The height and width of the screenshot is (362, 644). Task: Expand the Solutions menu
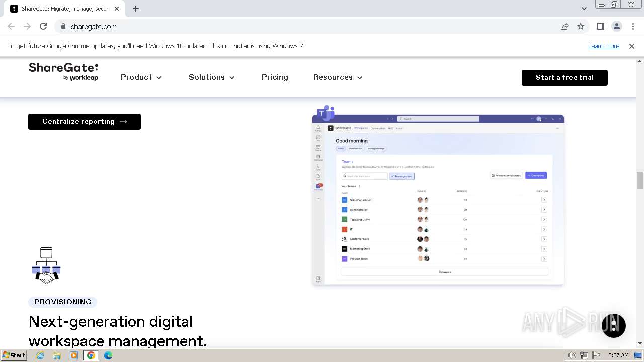(x=212, y=77)
